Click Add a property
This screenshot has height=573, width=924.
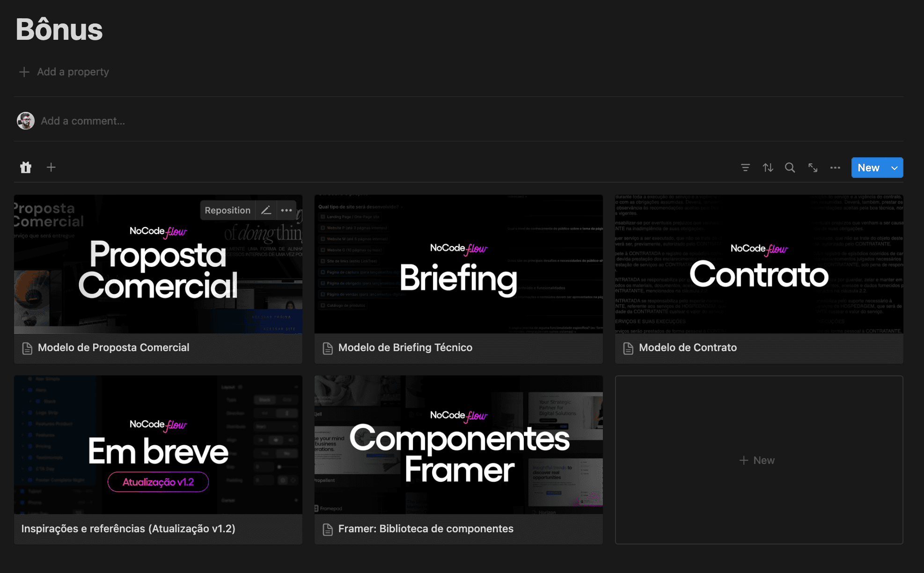73,72
